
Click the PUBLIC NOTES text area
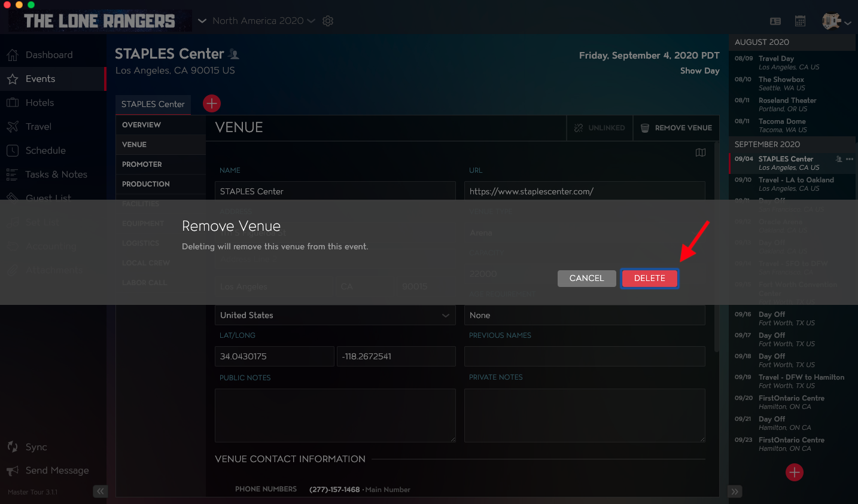[335, 416]
